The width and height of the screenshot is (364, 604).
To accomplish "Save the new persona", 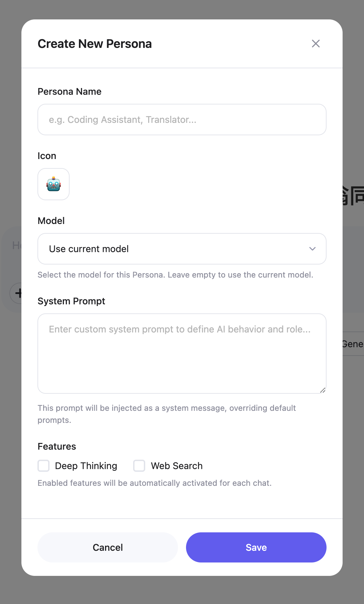I will (x=256, y=547).
